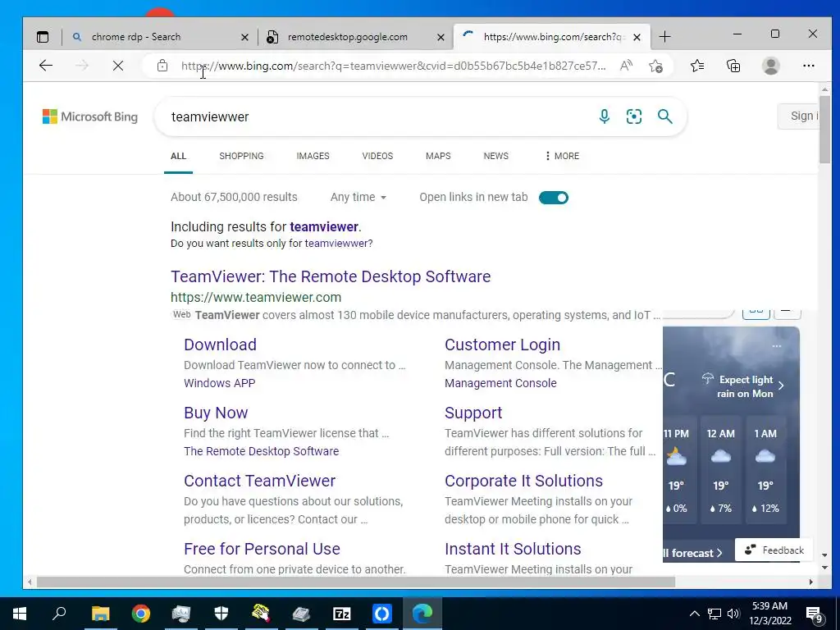
Task: Open Windows Start menu
Action: tap(20, 614)
